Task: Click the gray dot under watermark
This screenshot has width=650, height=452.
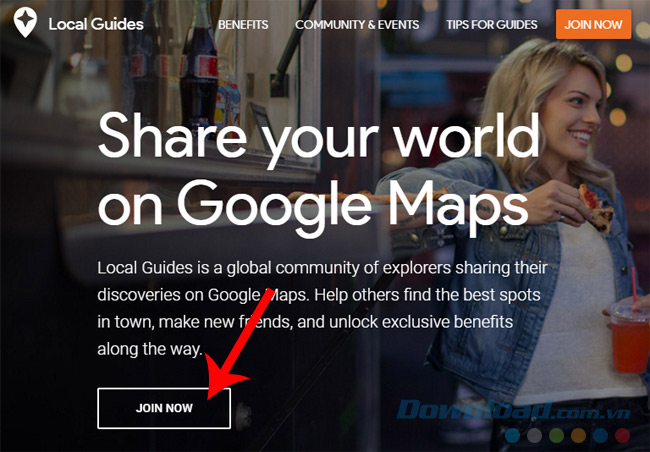Action: (534, 435)
